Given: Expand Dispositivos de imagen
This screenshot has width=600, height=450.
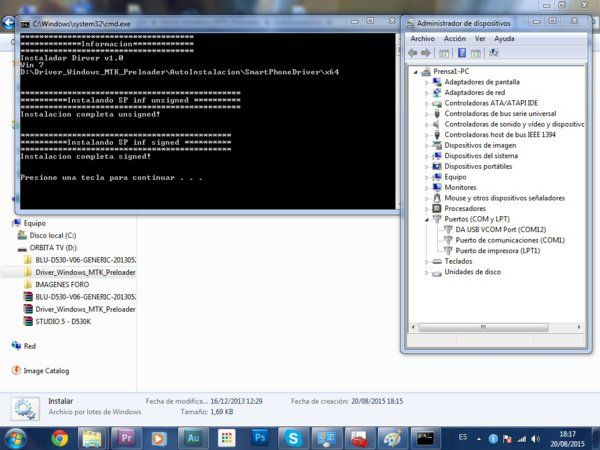Looking at the screenshot, I should [426, 146].
